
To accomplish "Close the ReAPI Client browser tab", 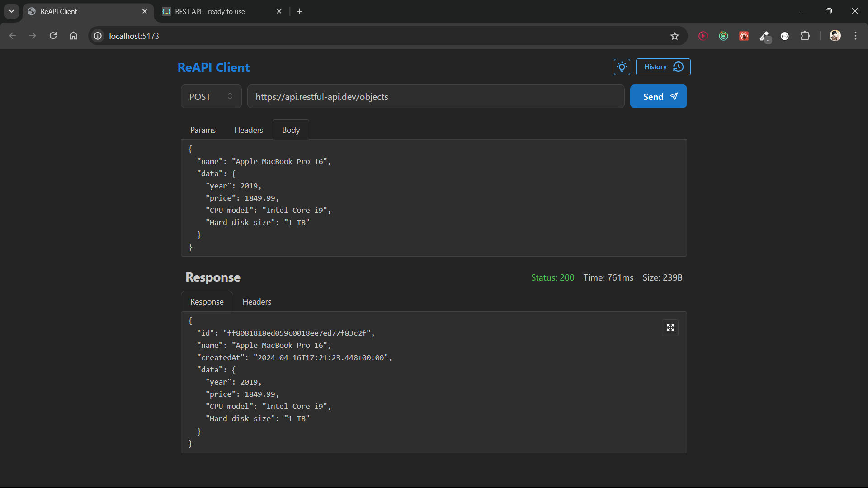I will [x=145, y=11].
